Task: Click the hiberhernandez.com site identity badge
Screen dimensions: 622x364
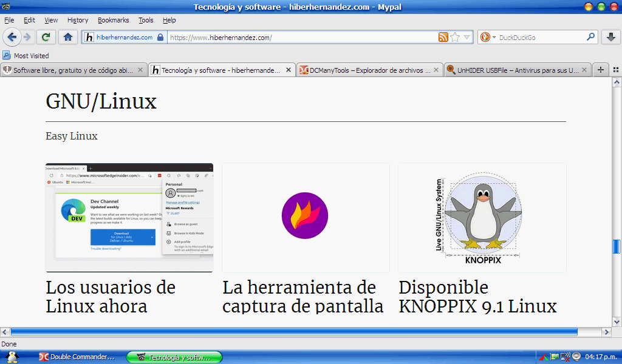Action: (124, 37)
